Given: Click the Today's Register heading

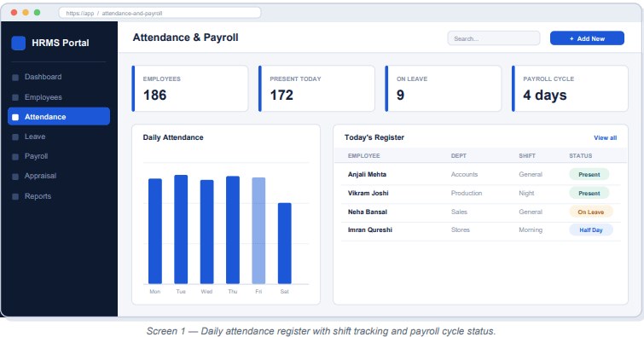Looking at the screenshot, I should click(x=374, y=137).
